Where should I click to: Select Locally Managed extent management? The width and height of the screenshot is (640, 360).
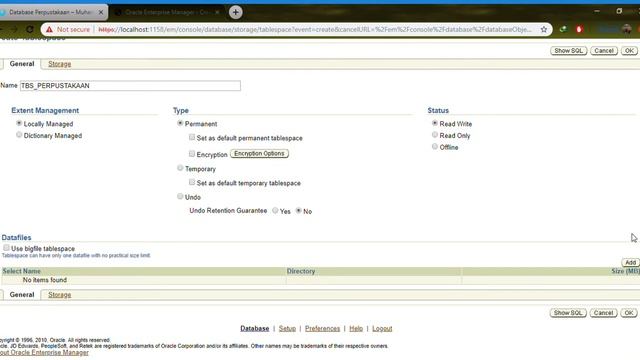point(19,123)
